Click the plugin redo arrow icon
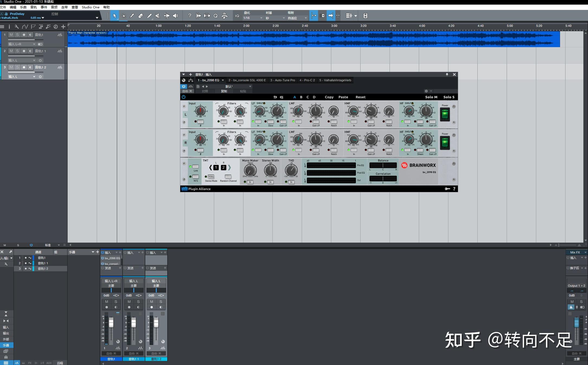 click(x=282, y=97)
